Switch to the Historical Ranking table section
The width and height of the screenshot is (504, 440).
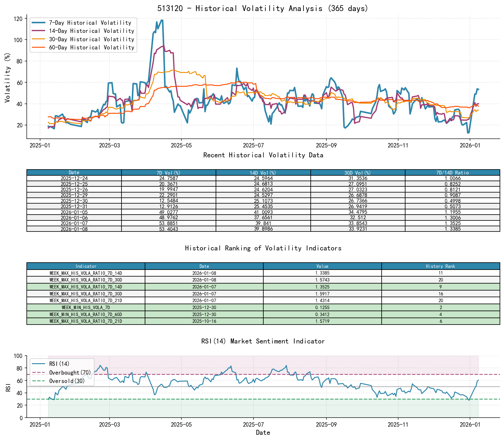(x=263, y=248)
